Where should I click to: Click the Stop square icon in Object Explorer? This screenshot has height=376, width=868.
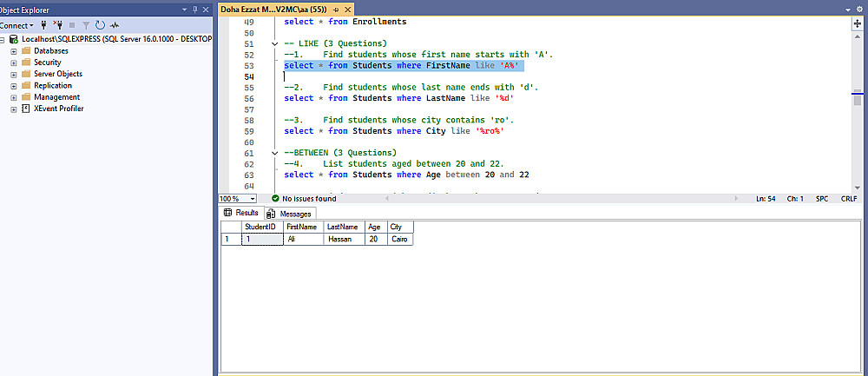tap(72, 25)
